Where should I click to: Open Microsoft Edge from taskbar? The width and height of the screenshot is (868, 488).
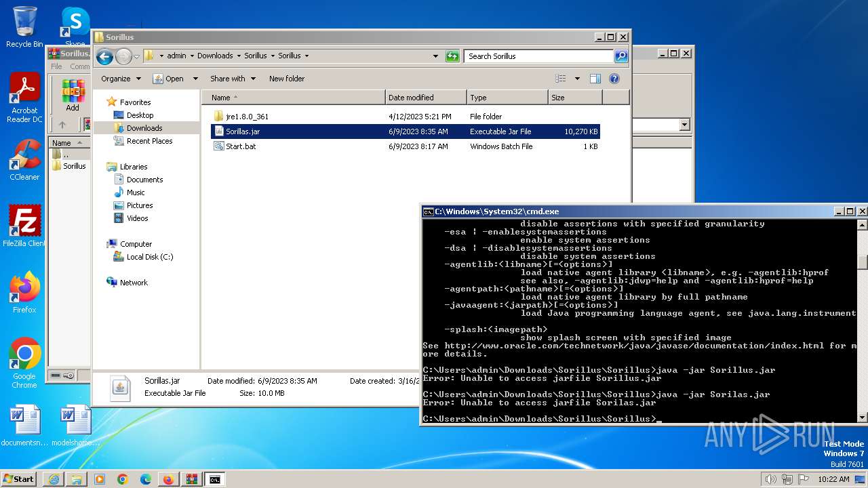[x=145, y=479]
